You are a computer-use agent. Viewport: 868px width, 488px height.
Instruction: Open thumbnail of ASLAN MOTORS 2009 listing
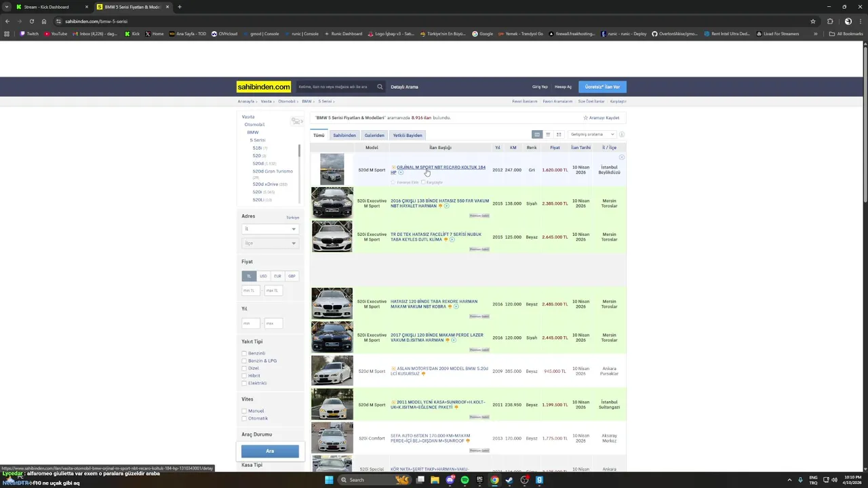332,371
